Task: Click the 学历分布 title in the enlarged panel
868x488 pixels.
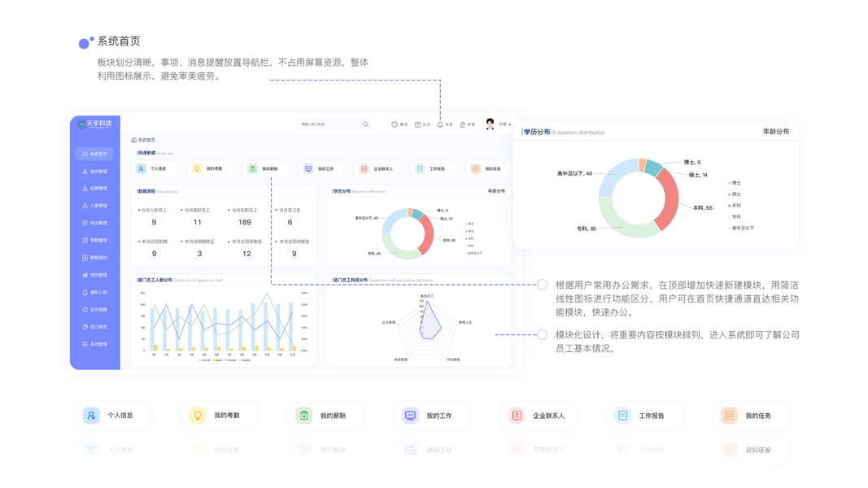Action: click(x=537, y=133)
